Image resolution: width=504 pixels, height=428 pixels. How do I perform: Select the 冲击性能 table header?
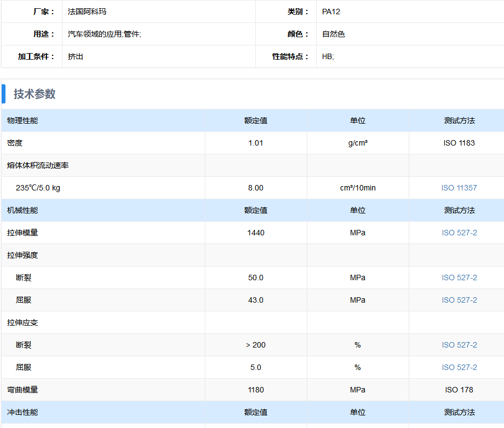(x=22, y=412)
